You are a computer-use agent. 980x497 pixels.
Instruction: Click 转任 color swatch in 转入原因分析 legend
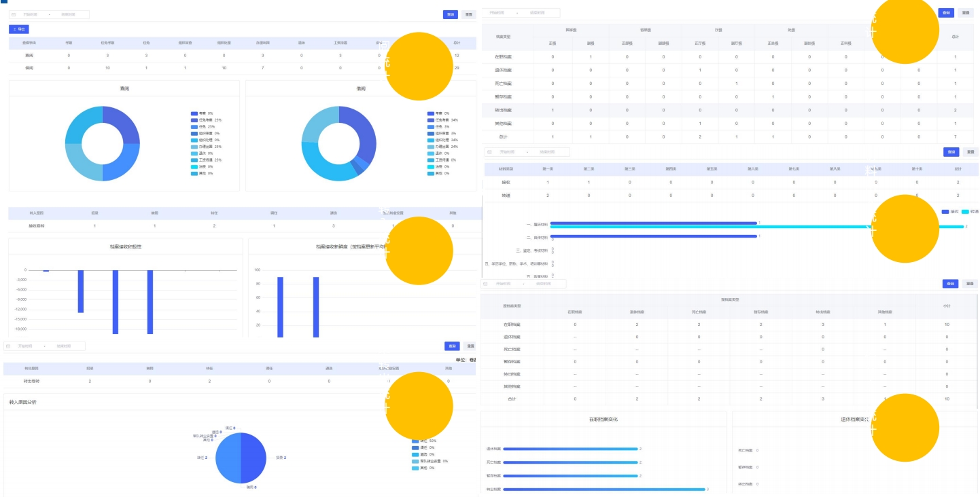(x=415, y=441)
